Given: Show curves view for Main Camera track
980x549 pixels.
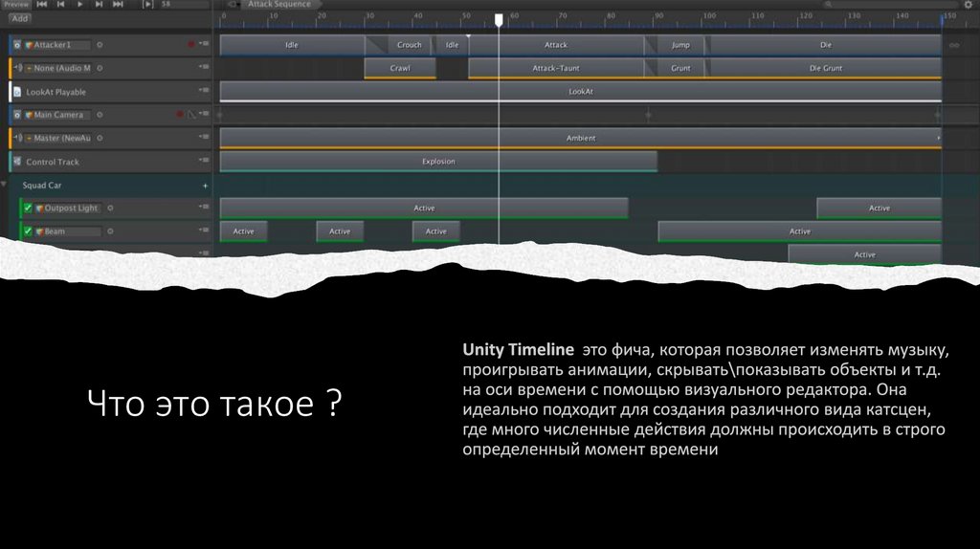Looking at the screenshot, I should click(x=191, y=115).
